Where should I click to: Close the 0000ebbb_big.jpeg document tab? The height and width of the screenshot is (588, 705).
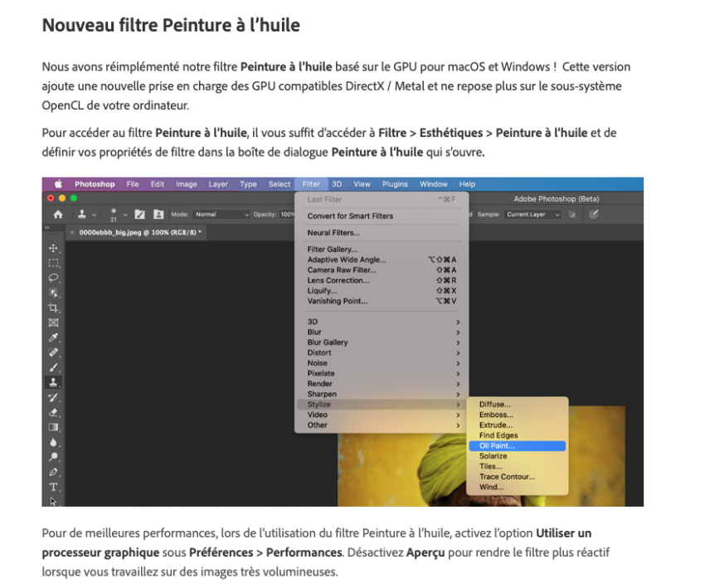72,233
